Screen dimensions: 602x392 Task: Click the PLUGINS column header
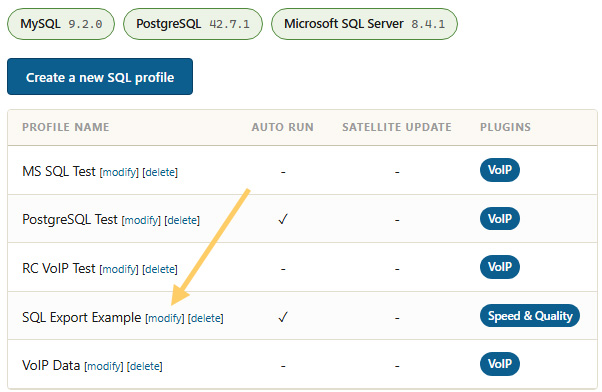(x=505, y=127)
